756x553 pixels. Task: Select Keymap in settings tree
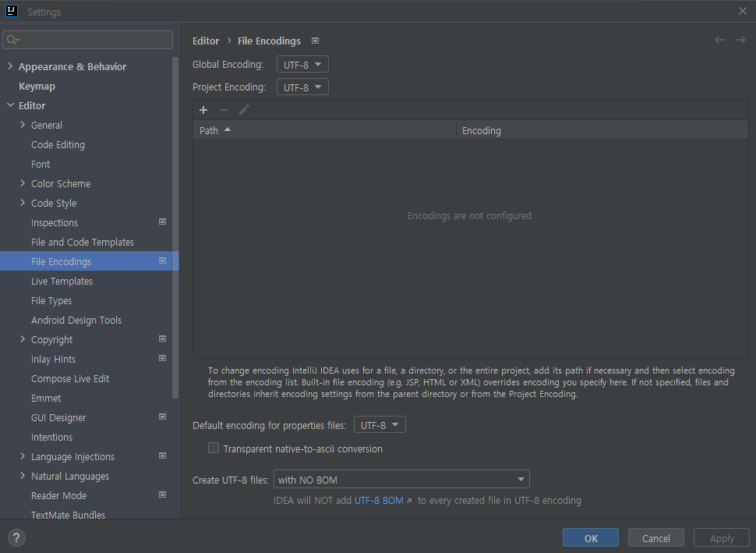click(37, 87)
